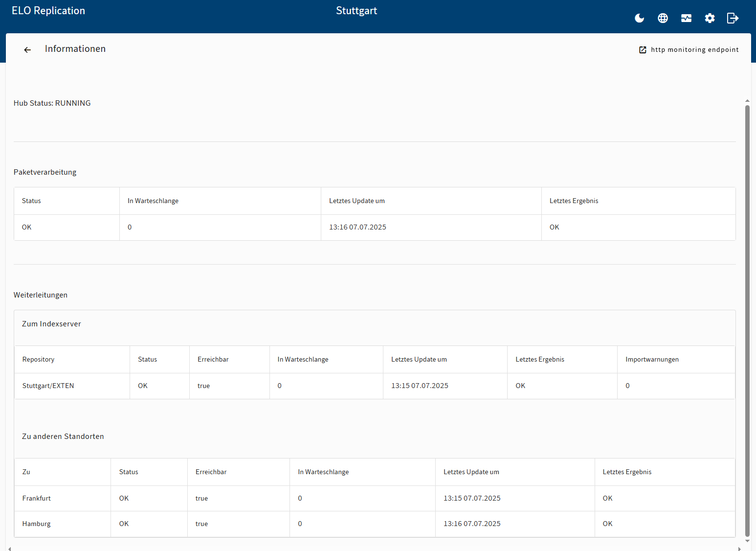756x551 pixels.
Task: Click Hamburg's In Warteschlange value 0
Action: [x=300, y=524]
